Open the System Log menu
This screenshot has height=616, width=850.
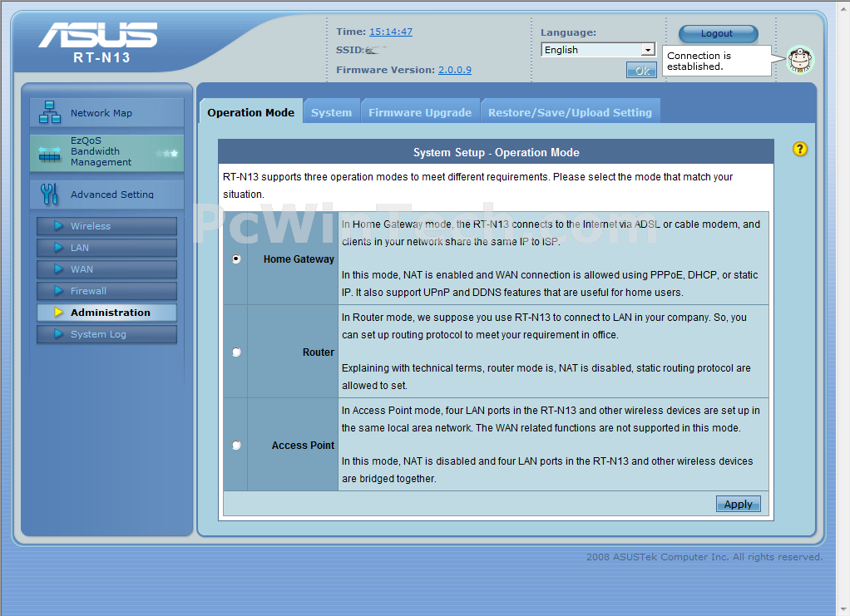[x=106, y=334]
